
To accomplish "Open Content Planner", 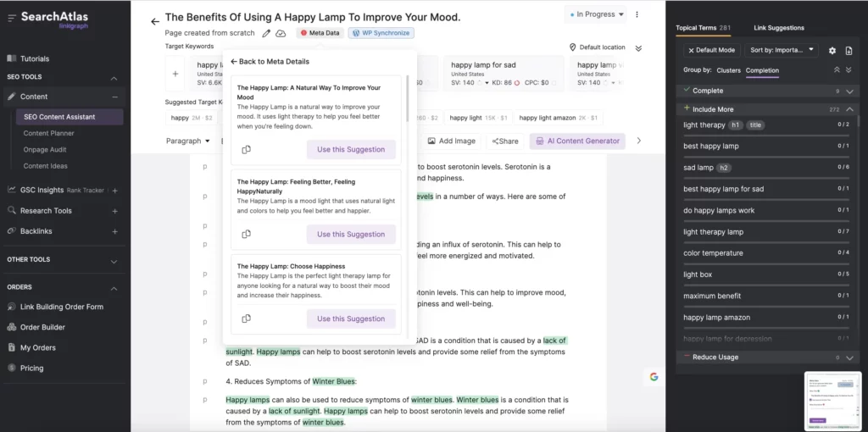I will pos(48,133).
